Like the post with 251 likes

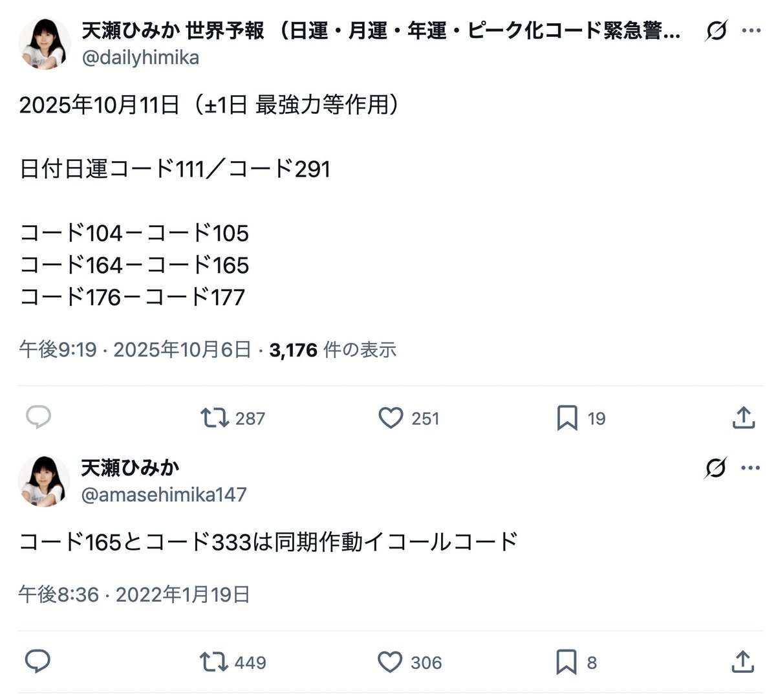pyautogui.click(x=391, y=418)
